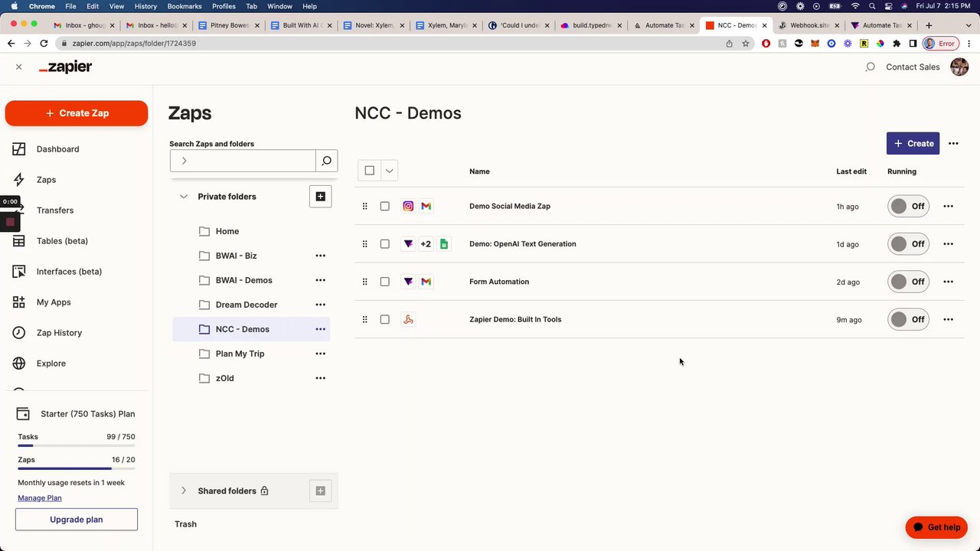980x551 pixels.
Task: Open the Dashboard icon in sidebar
Action: (x=19, y=149)
